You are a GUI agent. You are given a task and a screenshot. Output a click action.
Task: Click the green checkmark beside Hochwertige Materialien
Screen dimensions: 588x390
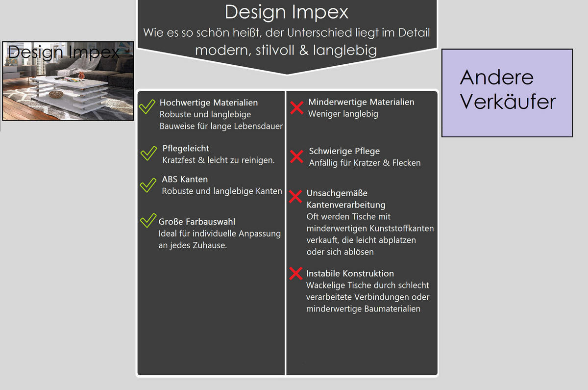(147, 107)
